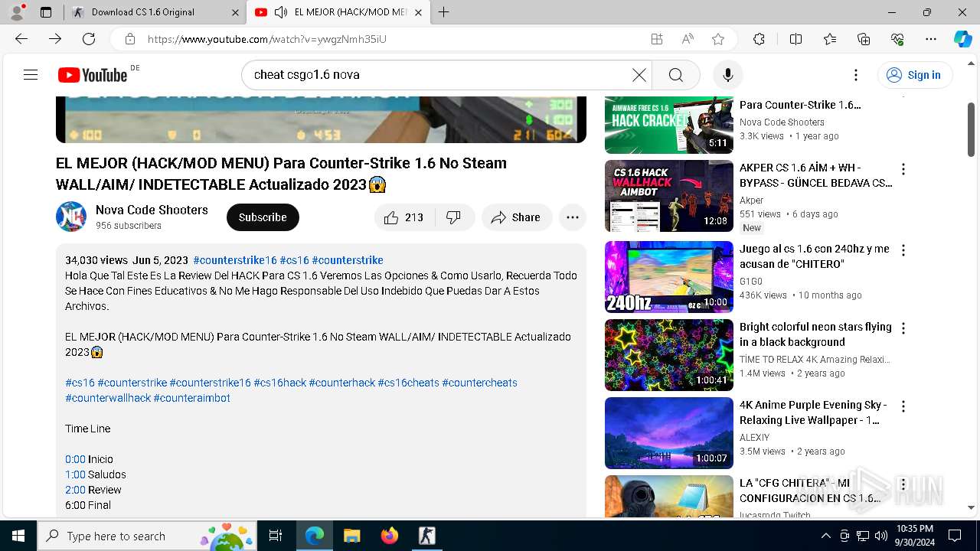Play the AKPER CS 1.6 wallhack thumbnail
This screenshot has height=551, width=980.
pos(669,196)
